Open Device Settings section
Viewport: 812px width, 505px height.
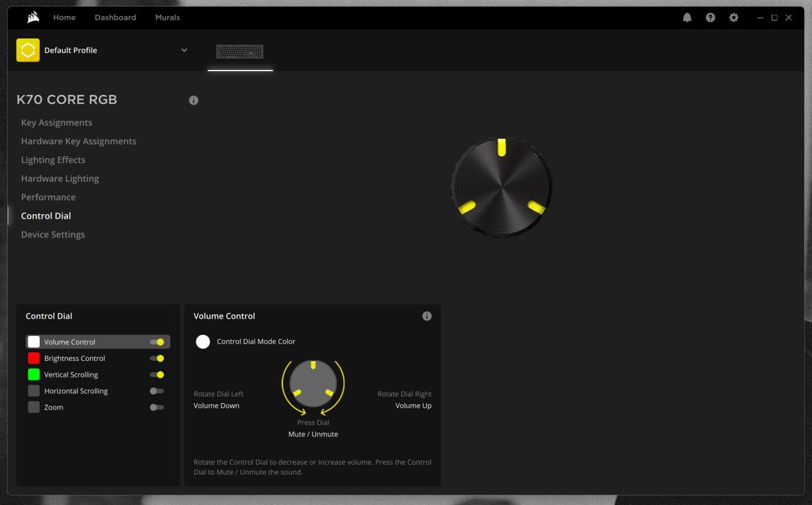(x=53, y=235)
